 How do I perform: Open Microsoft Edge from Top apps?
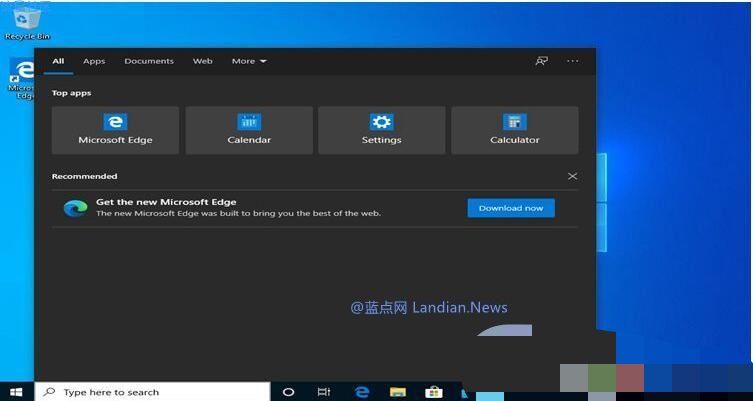coord(115,130)
